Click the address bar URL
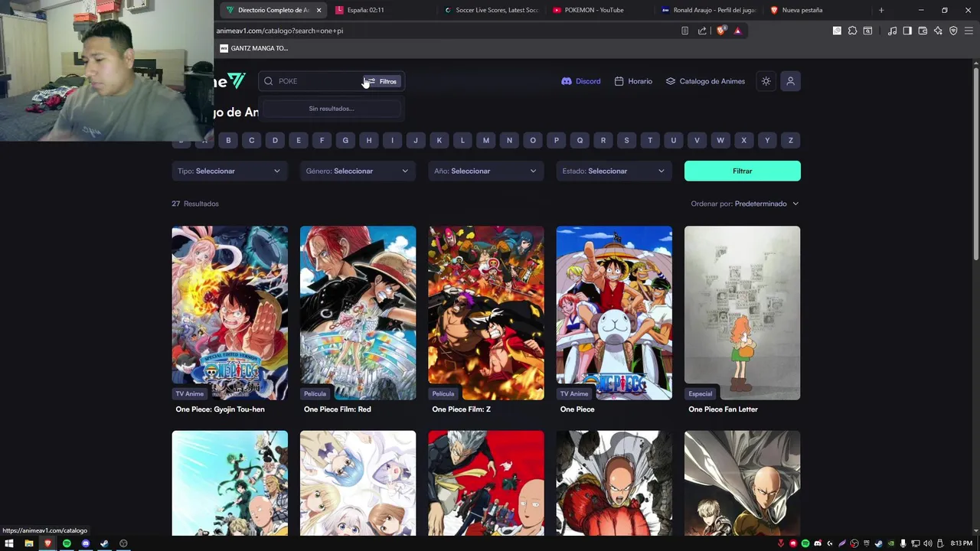This screenshot has width=980, height=551. coord(280,31)
